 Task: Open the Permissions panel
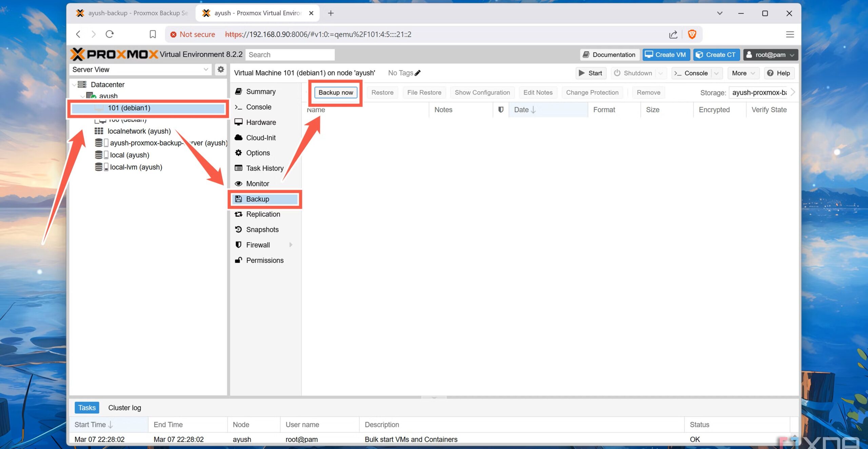pyautogui.click(x=265, y=260)
